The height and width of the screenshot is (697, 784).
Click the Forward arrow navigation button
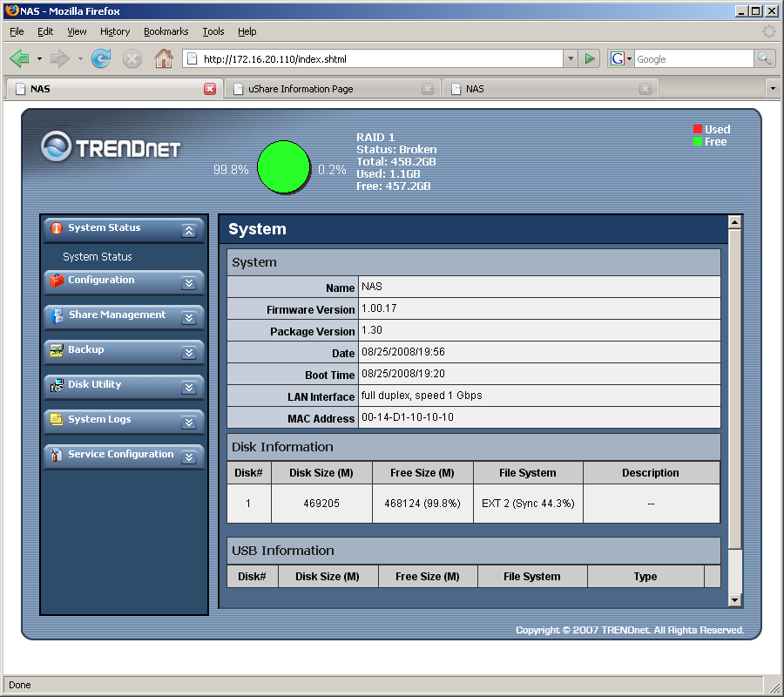coord(60,59)
